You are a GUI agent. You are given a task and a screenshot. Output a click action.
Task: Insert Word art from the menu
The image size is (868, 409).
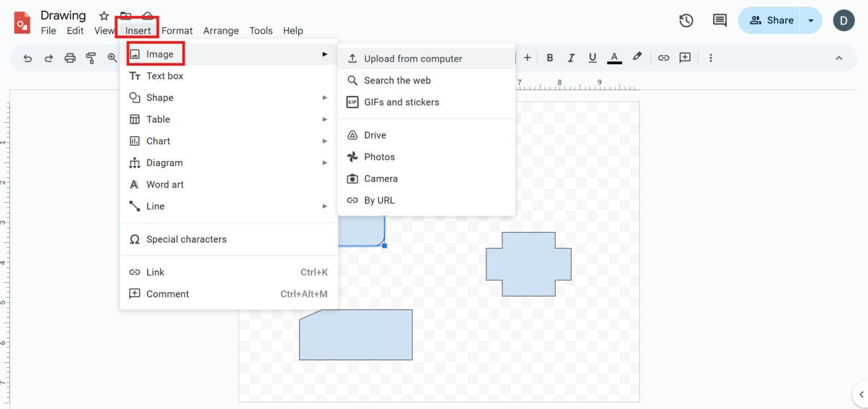point(164,184)
